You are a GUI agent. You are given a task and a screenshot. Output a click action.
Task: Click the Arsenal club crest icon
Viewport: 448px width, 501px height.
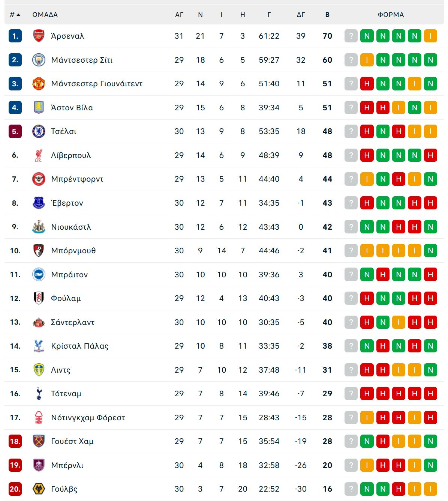click(39, 36)
